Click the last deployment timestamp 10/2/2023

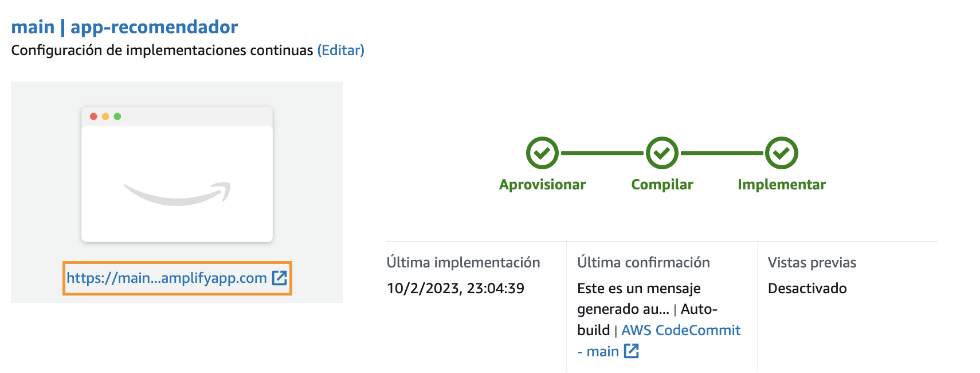tap(455, 288)
